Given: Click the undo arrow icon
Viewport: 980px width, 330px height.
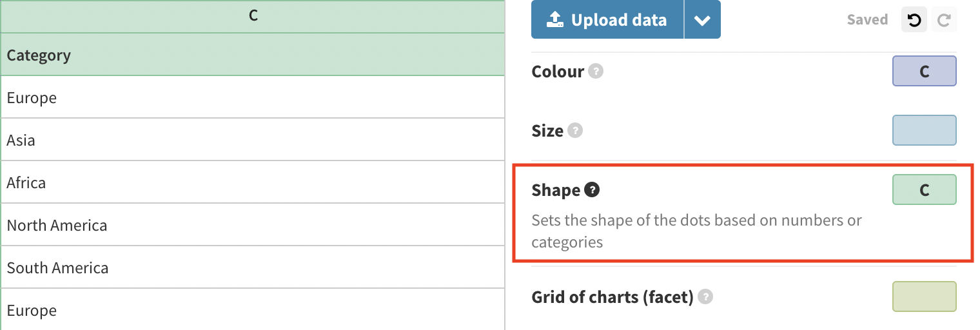Looking at the screenshot, I should click(x=914, y=20).
